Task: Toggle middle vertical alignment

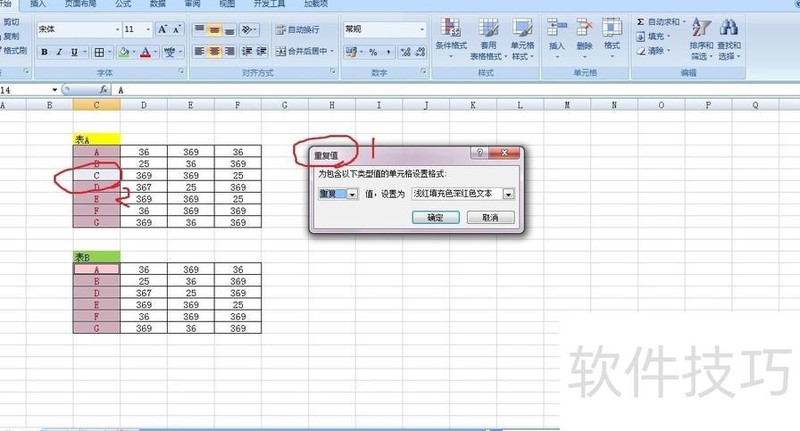Action: (215, 30)
